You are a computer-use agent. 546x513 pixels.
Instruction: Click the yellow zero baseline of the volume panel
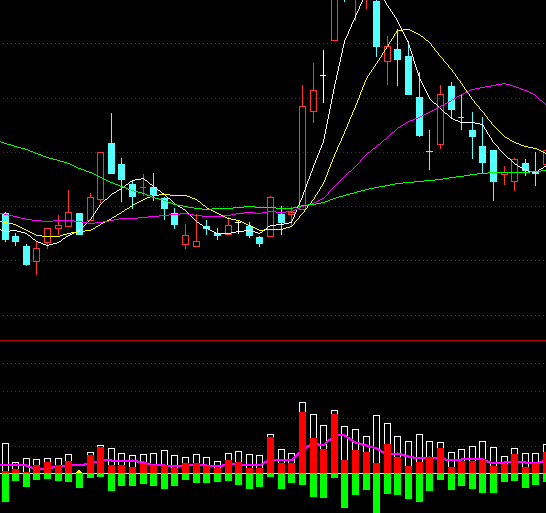[273, 473]
